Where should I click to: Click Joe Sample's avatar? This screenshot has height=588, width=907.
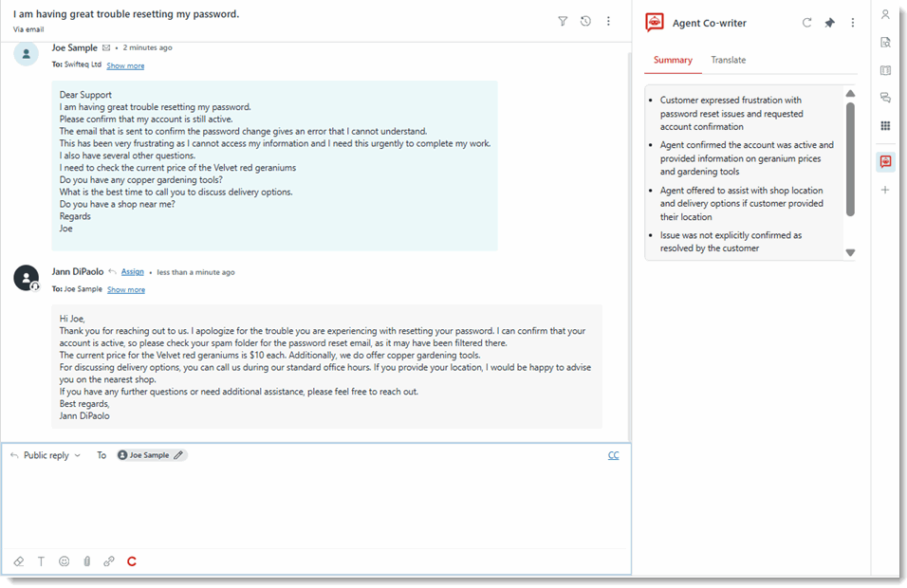26,54
